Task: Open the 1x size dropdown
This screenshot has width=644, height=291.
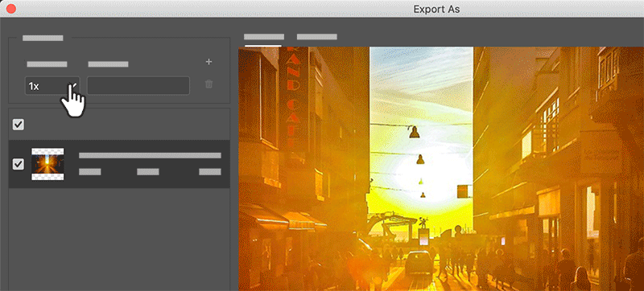Action: 52,86
